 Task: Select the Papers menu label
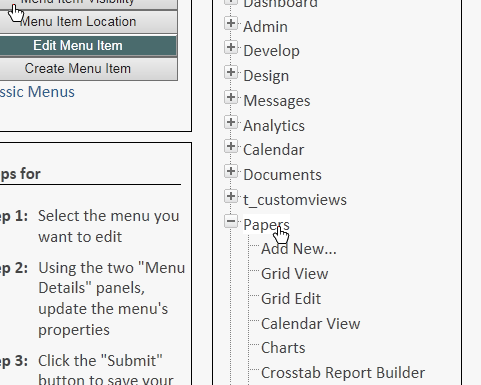(x=266, y=224)
